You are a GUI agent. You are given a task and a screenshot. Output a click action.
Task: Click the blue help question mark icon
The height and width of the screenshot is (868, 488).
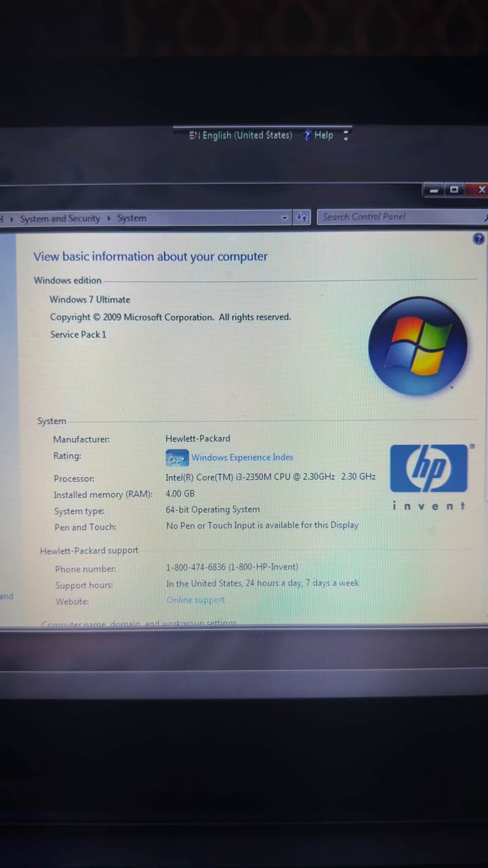479,239
